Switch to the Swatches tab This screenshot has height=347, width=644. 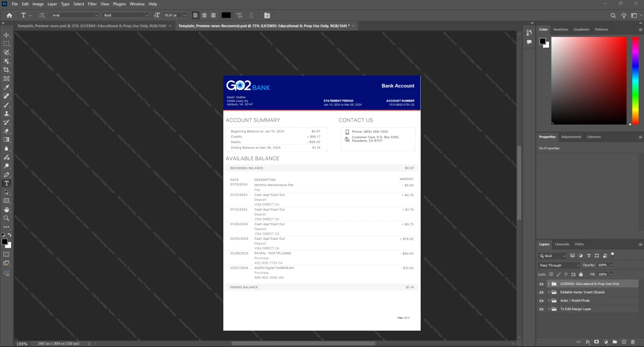coord(560,29)
